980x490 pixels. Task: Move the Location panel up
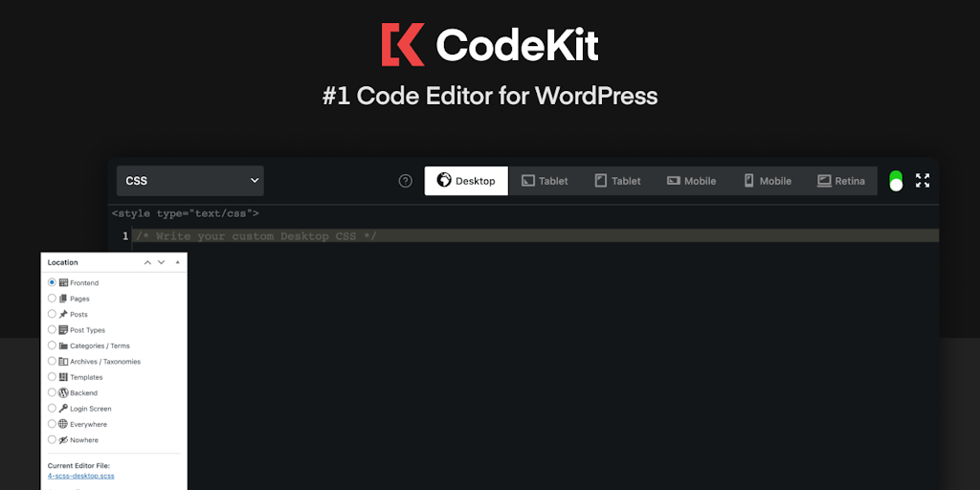[147, 262]
